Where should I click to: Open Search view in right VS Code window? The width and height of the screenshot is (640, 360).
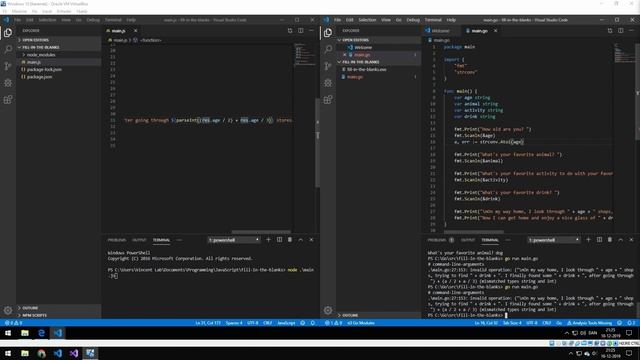(328, 49)
